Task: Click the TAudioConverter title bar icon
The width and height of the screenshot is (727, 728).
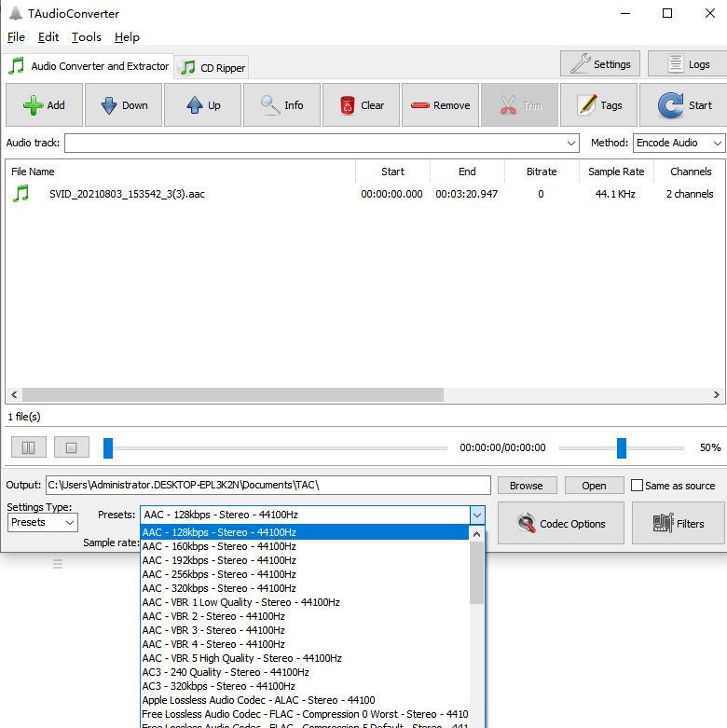Action: pyautogui.click(x=15, y=13)
